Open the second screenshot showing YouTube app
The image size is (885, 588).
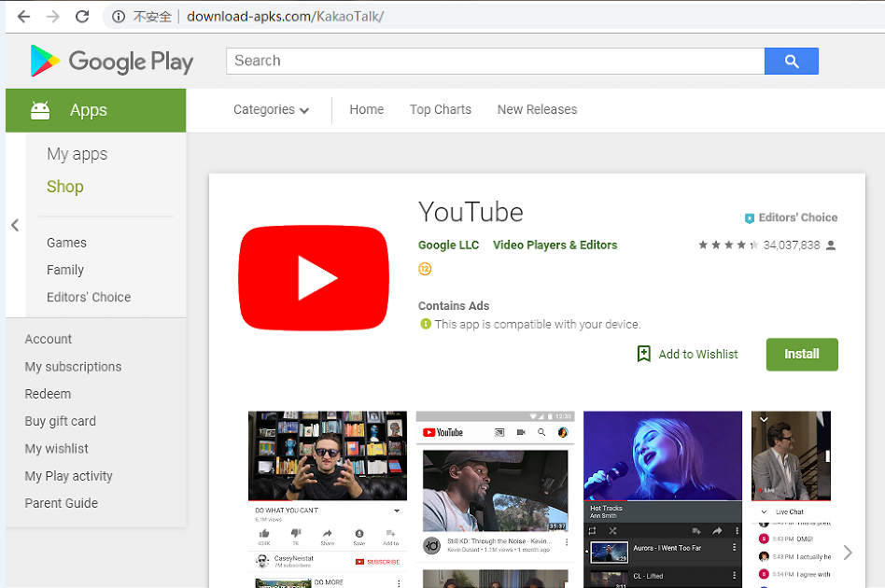[495, 499]
